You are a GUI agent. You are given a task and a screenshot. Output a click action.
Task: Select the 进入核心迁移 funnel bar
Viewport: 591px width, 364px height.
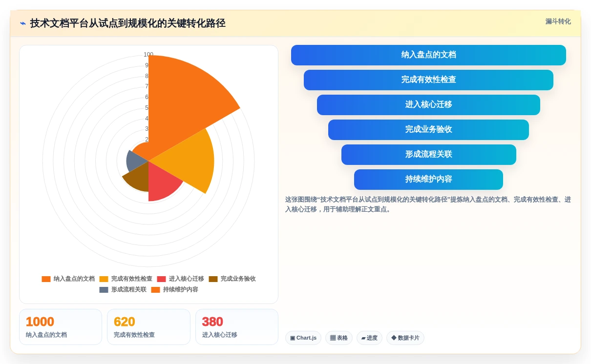428,105
